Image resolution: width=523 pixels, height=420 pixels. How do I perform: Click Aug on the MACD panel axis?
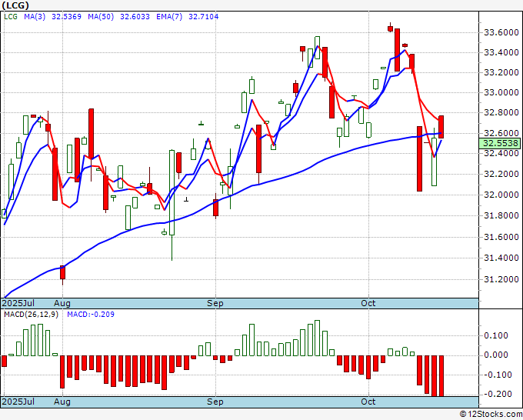[x=62, y=402]
